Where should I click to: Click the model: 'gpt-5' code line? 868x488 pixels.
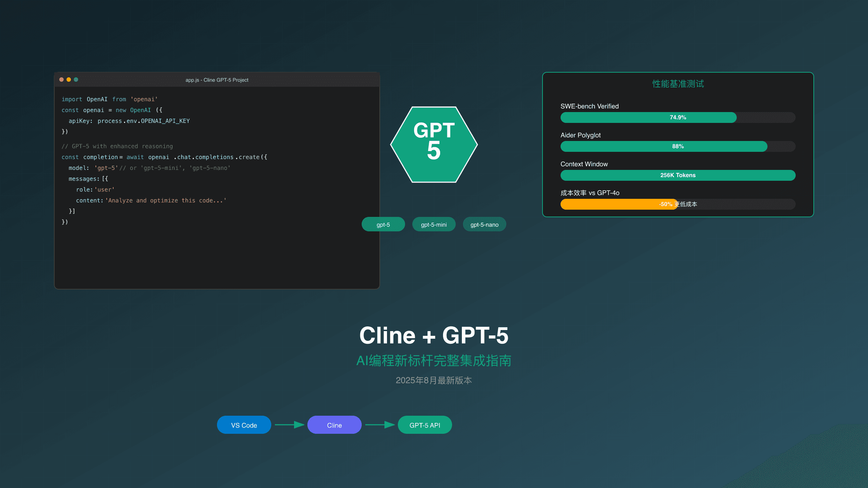coord(149,168)
